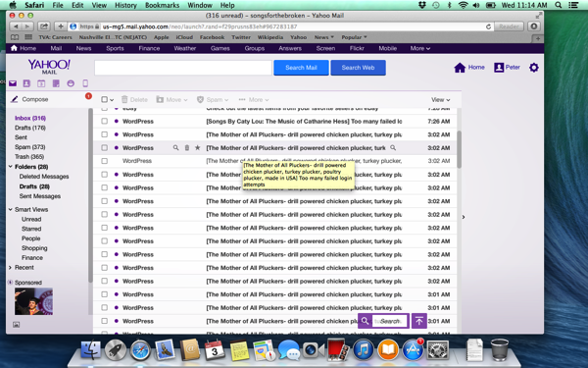This screenshot has height=368, width=588.
Task: Open the Move dropdown in the mail toolbar
Action: coord(171,99)
